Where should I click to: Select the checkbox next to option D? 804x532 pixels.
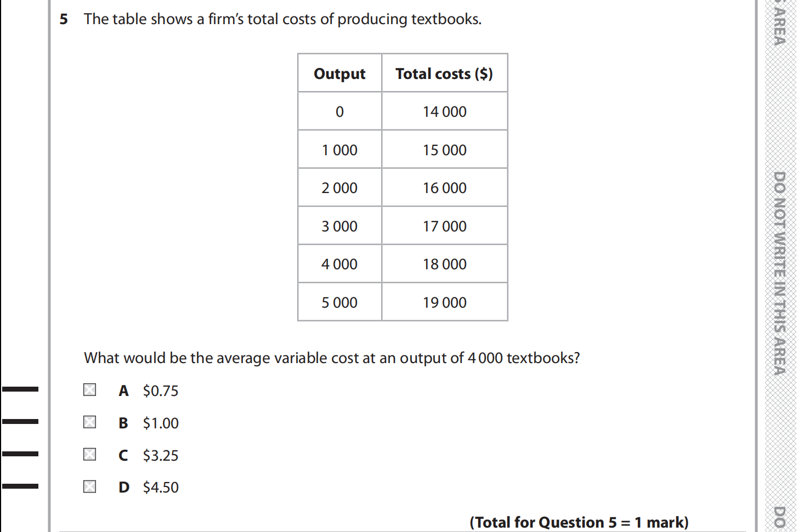89,487
